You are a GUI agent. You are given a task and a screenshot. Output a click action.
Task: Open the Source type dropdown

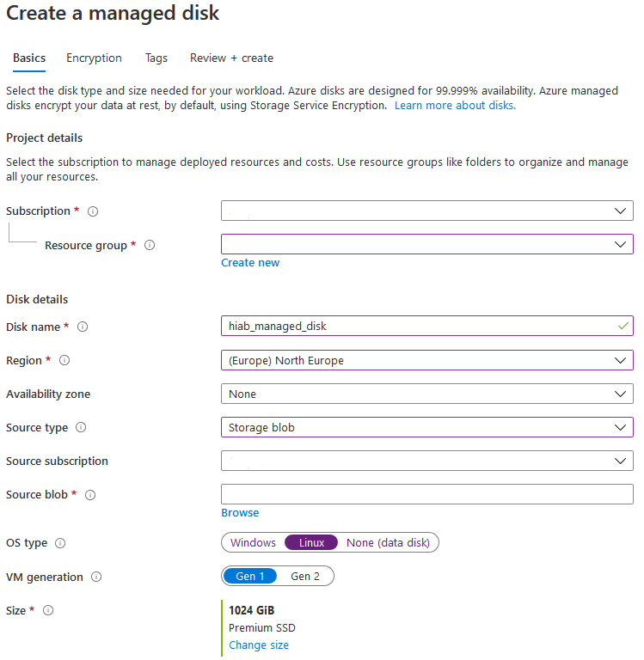(426, 428)
